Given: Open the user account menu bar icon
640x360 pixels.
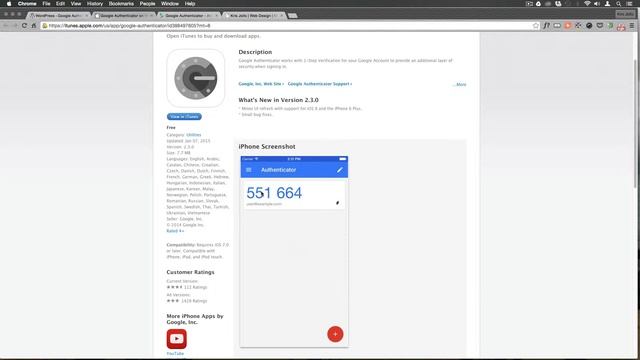Looking at the screenshot, I should (607, 4).
